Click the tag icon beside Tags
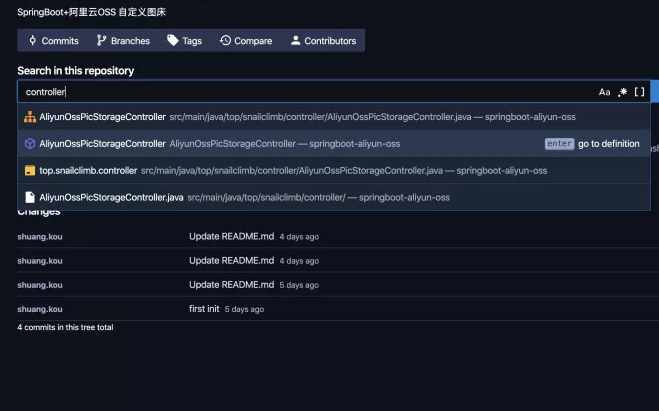 click(173, 40)
